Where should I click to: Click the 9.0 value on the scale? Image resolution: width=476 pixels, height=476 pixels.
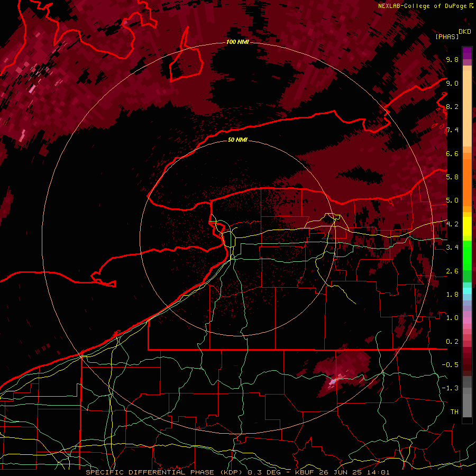click(452, 83)
